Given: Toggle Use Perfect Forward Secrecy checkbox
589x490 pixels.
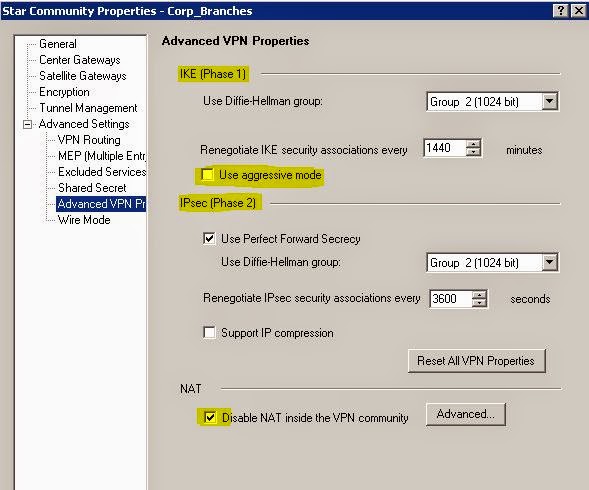Looking at the screenshot, I should (x=209, y=239).
